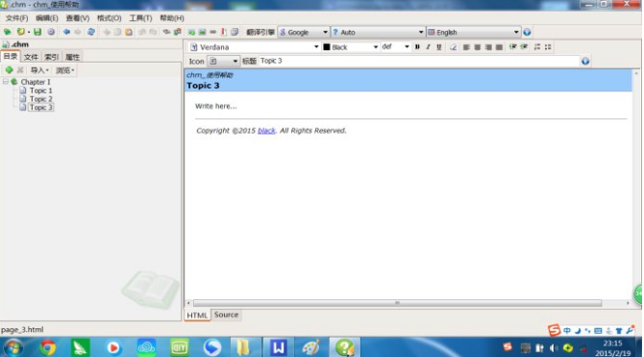
Task: Click the gear disc toolbar icon
Action: click(51, 32)
